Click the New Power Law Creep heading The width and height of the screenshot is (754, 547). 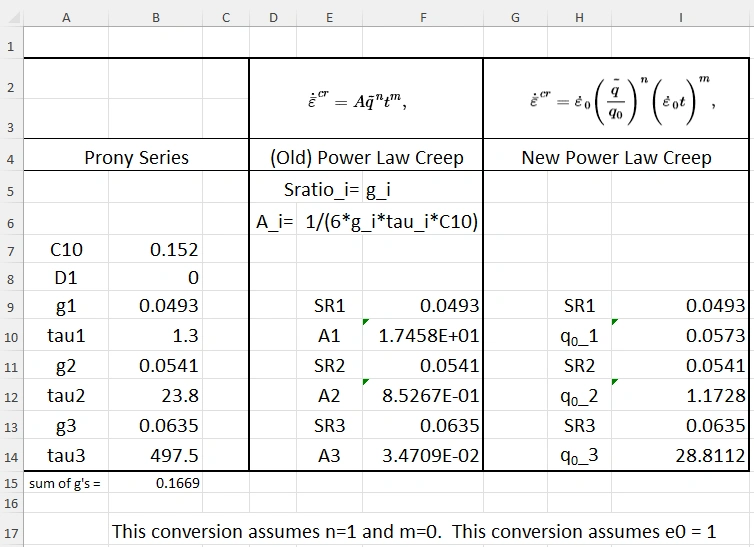click(x=616, y=157)
